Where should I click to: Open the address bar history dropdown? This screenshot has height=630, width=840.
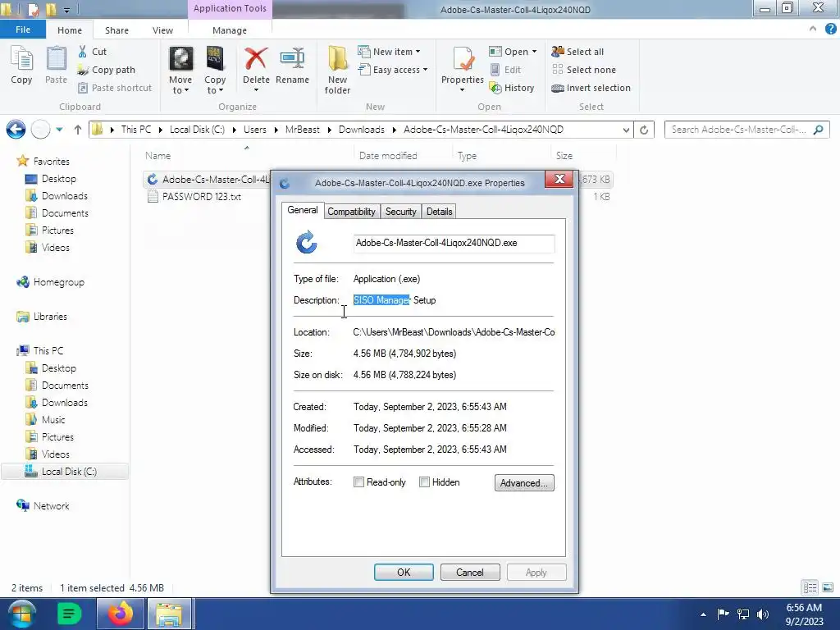(626, 130)
